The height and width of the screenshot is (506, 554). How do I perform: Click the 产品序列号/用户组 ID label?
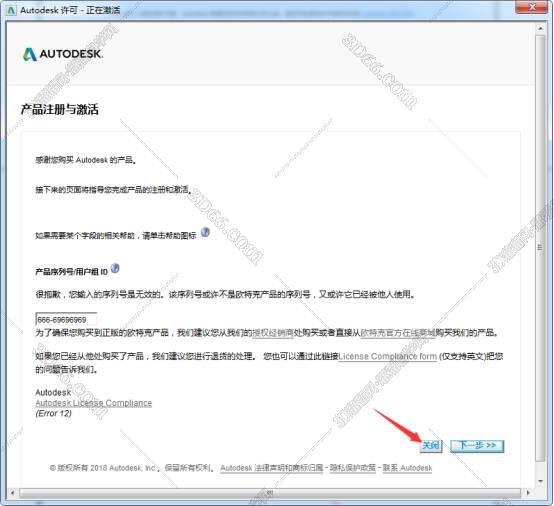[71, 271]
